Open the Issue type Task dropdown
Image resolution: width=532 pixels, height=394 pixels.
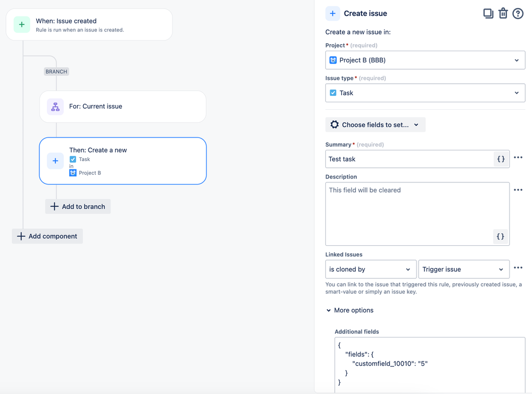pos(425,93)
